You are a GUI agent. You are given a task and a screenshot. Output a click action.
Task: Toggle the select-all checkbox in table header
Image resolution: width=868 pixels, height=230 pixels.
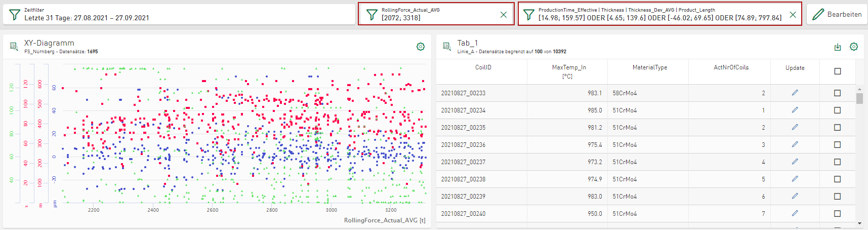838,71
